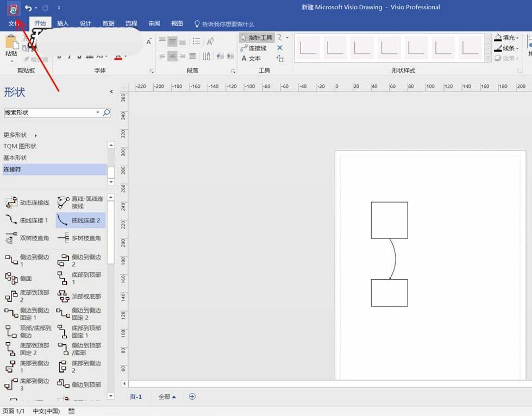Open the 全部 pages list
Screen dimensions: 532x416
[x=167, y=397]
